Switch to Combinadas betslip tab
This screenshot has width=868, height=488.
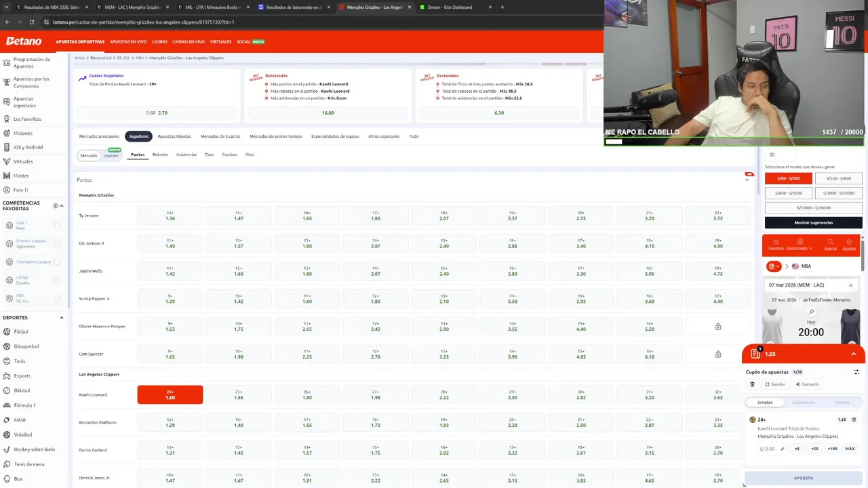pos(804,403)
